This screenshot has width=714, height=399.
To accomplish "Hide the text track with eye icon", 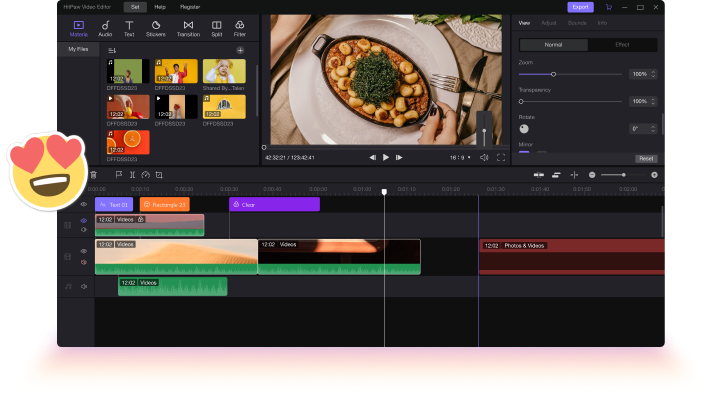I will click(x=84, y=205).
